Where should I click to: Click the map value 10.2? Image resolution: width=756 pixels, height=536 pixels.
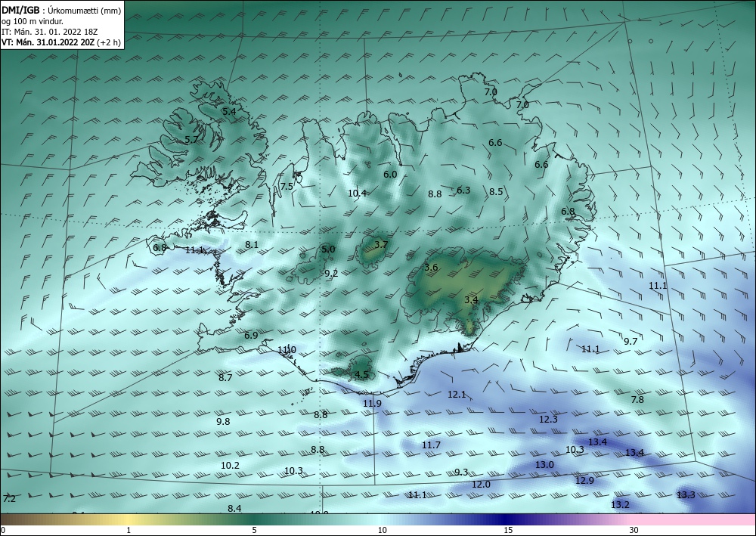[x=230, y=466]
